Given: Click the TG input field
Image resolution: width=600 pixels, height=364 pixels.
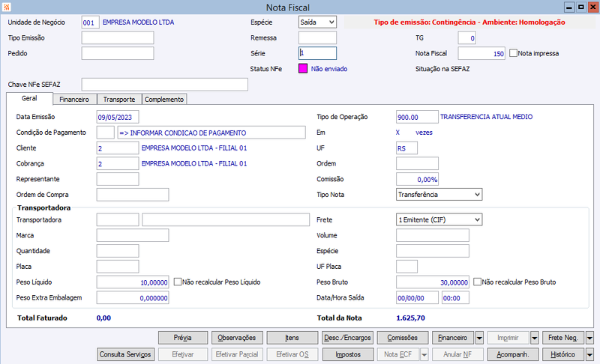Looking at the screenshot, I should (466, 37).
